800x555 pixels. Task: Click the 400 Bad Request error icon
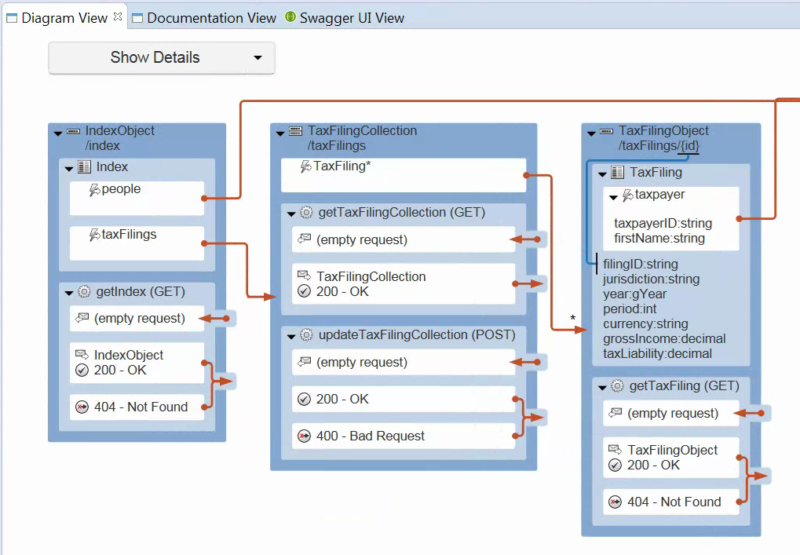pyautogui.click(x=304, y=436)
